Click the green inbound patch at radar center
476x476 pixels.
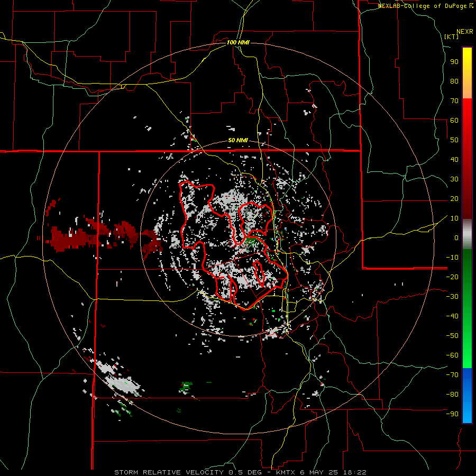[x=251, y=242]
